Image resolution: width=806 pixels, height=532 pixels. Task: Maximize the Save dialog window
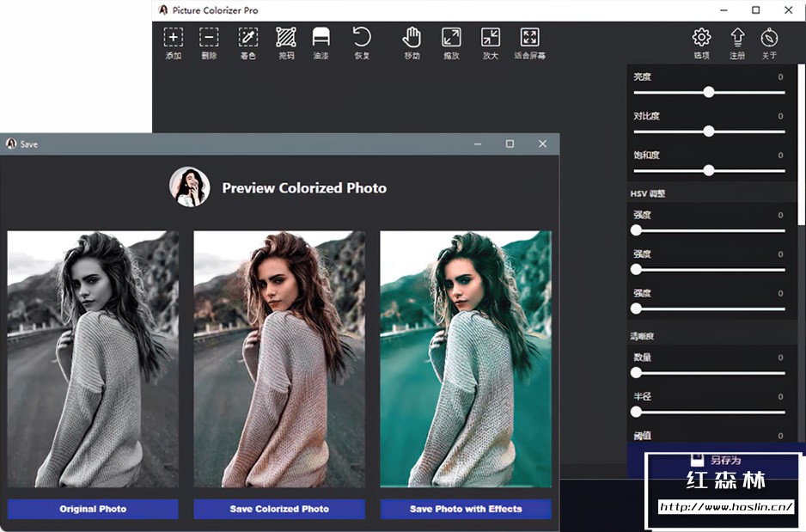point(510,144)
